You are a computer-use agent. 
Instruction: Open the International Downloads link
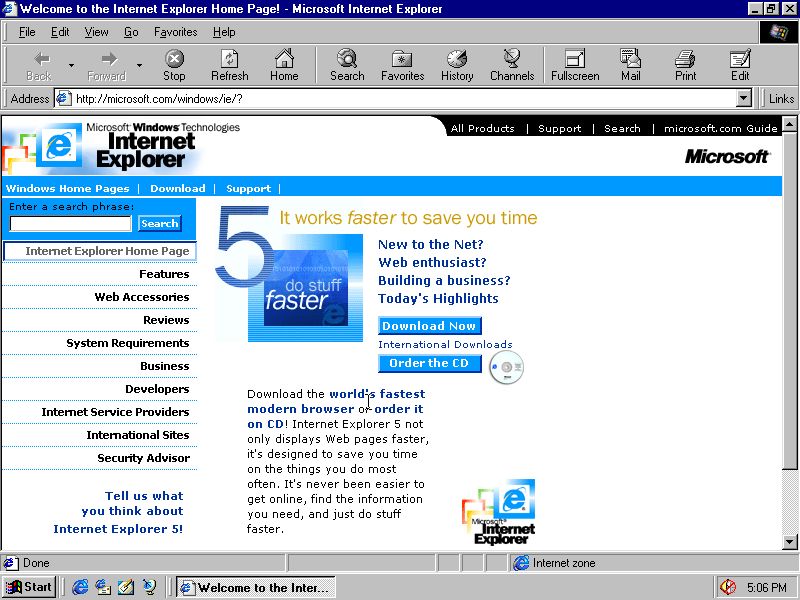[445, 344]
